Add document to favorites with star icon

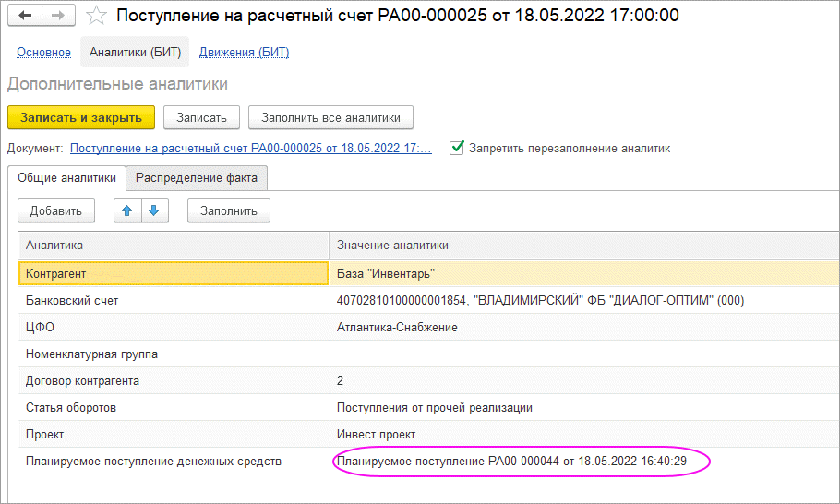pos(96,16)
